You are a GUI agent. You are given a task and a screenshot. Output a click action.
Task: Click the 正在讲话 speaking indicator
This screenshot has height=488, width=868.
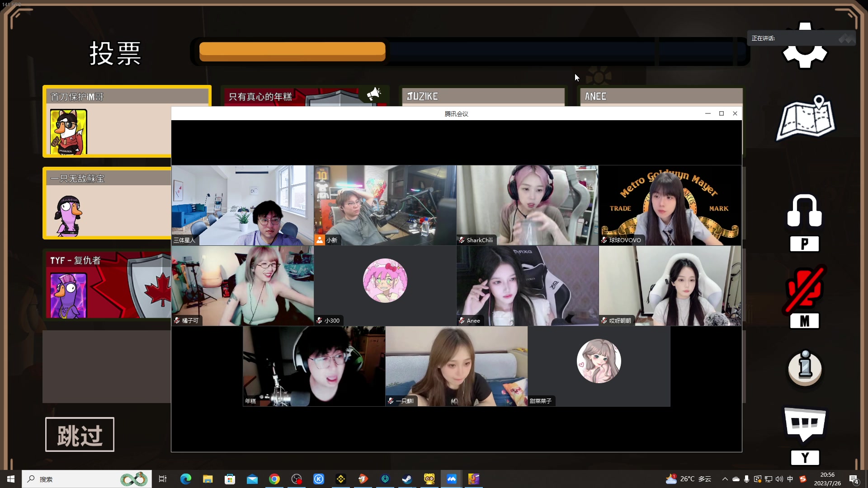click(x=802, y=38)
